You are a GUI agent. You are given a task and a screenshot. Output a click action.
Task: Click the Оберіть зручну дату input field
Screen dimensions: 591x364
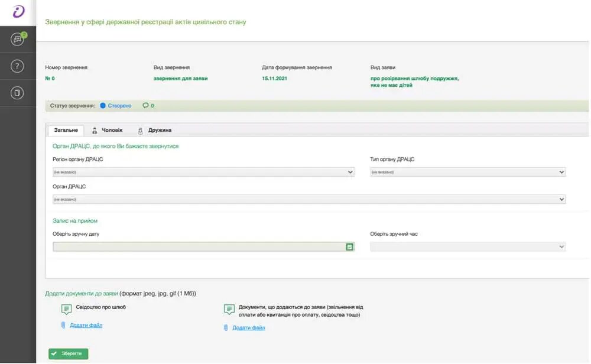[x=198, y=247]
